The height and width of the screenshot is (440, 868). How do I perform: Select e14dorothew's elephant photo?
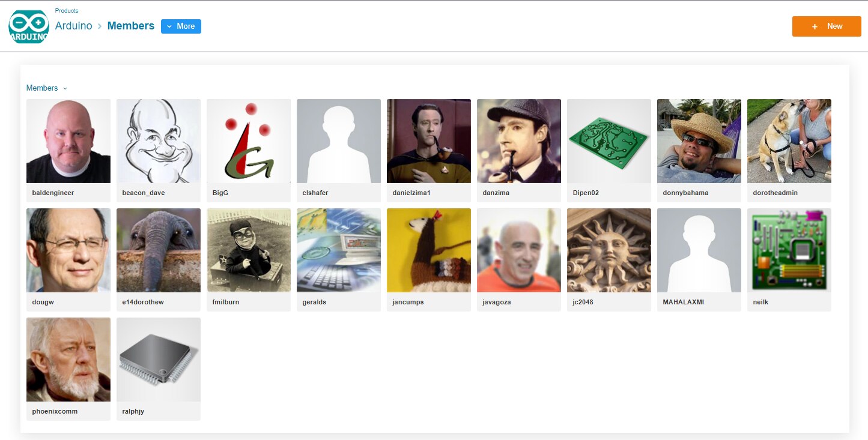[x=159, y=250]
